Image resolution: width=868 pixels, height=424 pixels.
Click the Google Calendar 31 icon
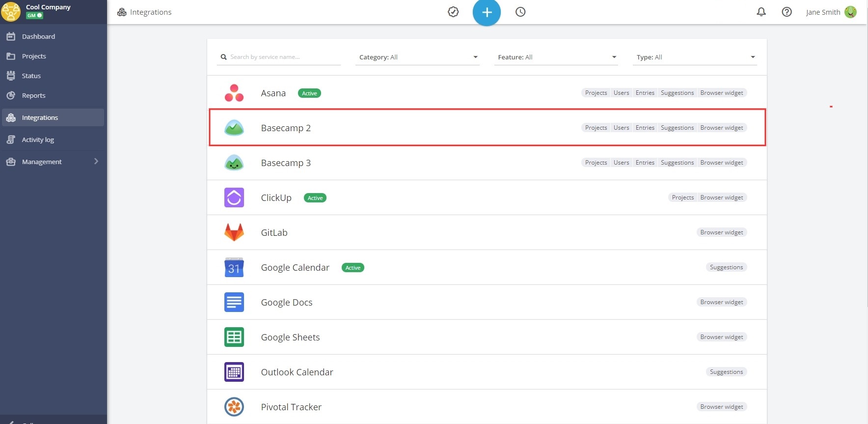234,267
